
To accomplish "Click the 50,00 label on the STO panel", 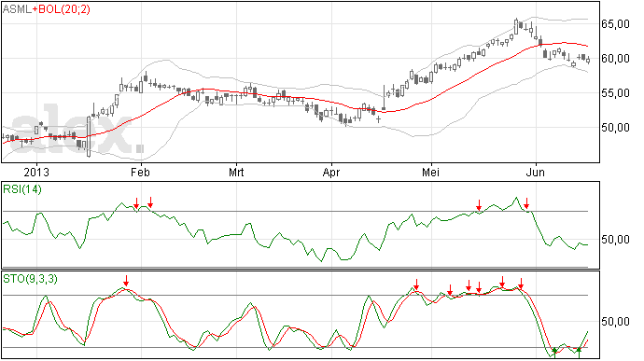I will click(615, 322).
